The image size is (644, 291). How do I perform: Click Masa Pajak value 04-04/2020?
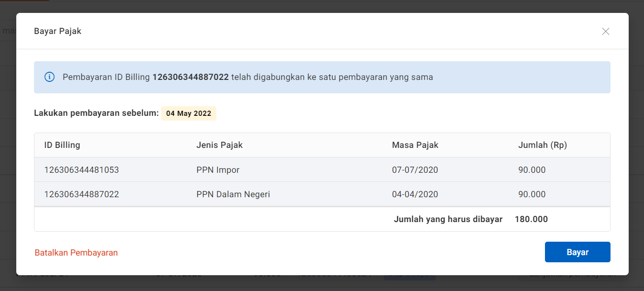pos(415,194)
